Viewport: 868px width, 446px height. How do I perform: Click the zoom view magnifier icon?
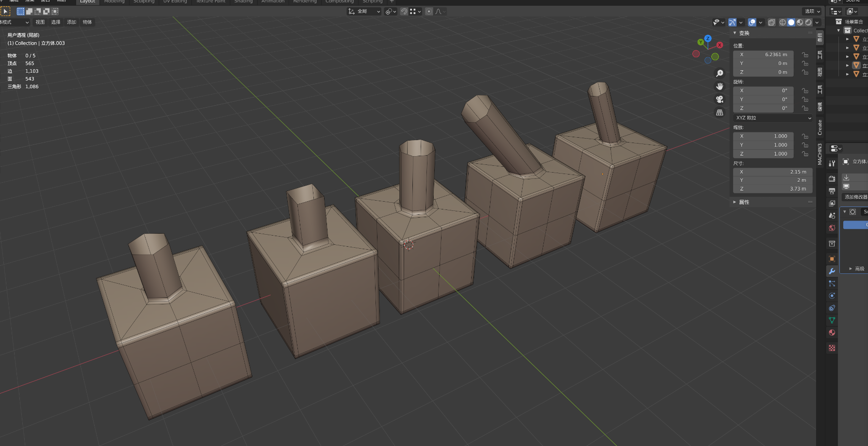(720, 73)
